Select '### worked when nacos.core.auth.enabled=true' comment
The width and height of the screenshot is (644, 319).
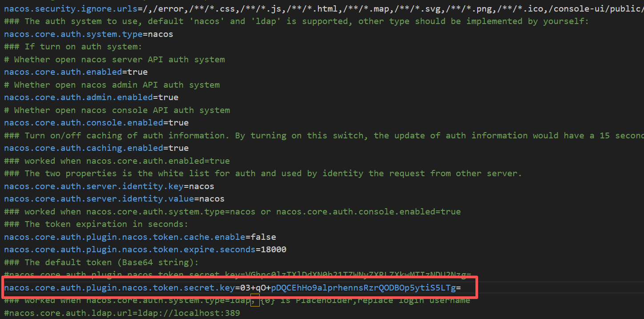117,161
